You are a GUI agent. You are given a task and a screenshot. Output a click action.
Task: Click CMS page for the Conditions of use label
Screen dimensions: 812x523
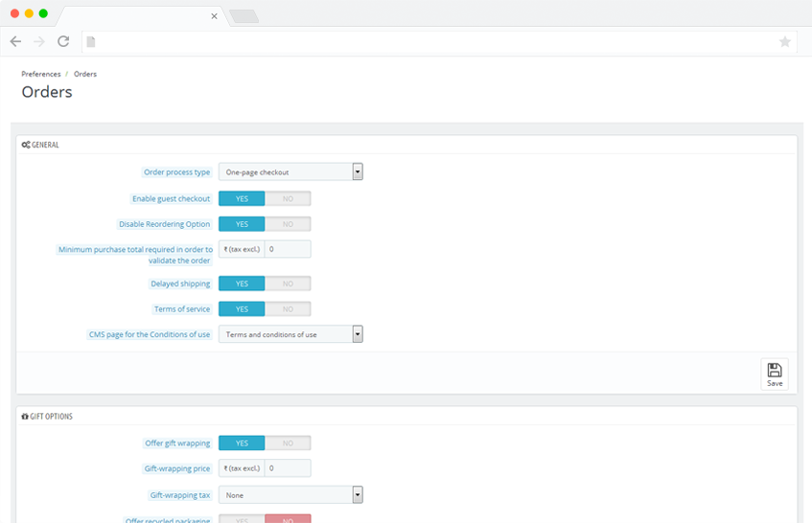150,334
